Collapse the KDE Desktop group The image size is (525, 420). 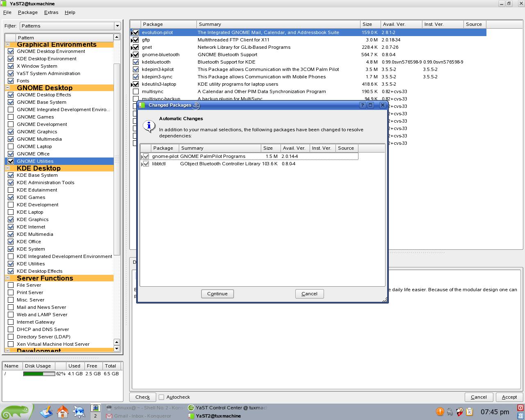pyautogui.click(x=7, y=168)
